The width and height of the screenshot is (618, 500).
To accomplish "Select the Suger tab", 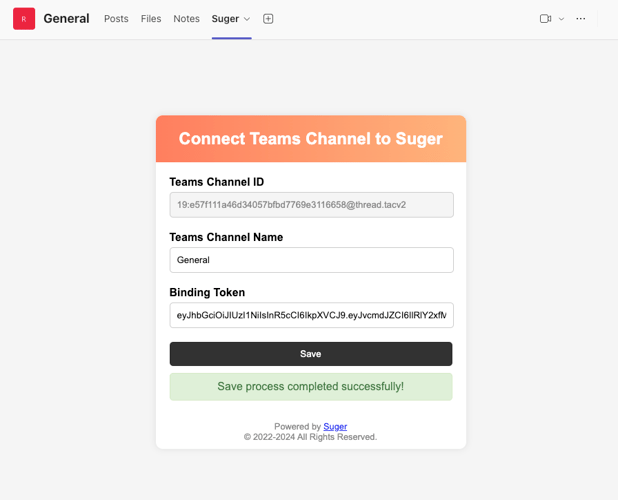I will click(x=225, y=19).
